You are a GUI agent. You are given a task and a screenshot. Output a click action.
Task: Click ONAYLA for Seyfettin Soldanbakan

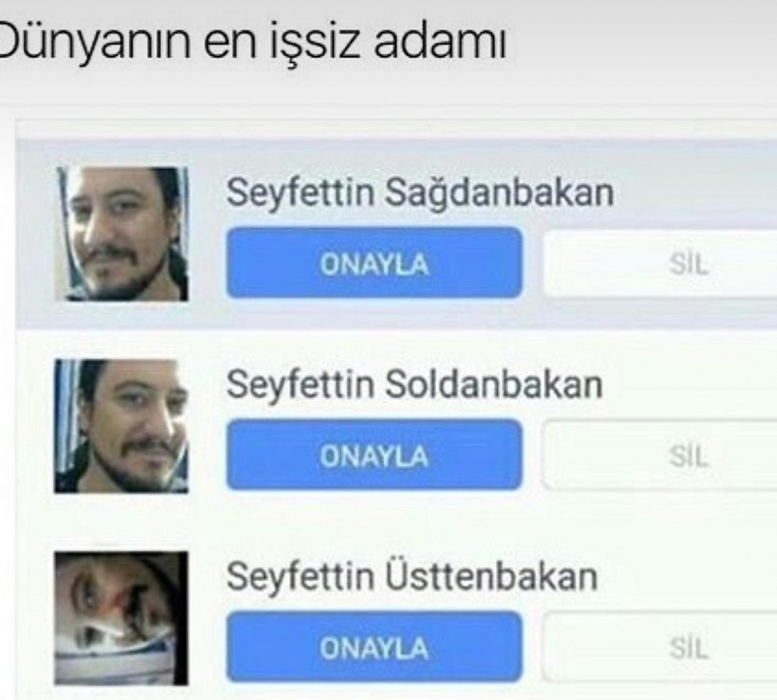(374, 454)
